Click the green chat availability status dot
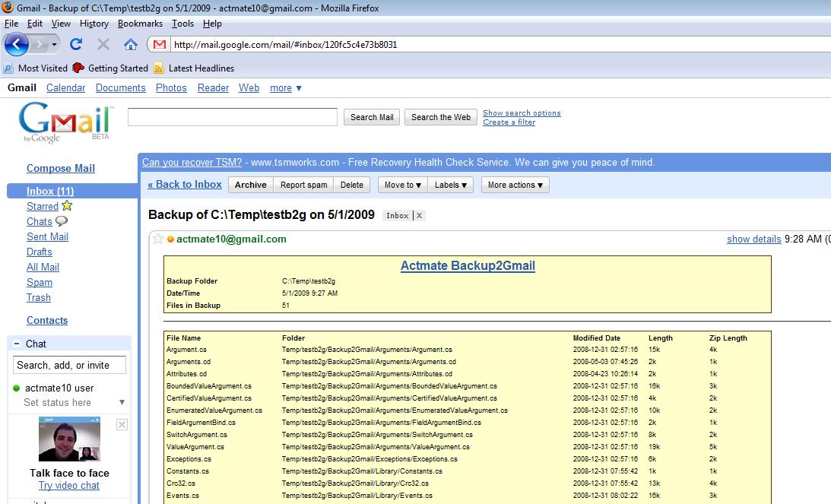The image size is (831, 504). [x=17, y=388]
